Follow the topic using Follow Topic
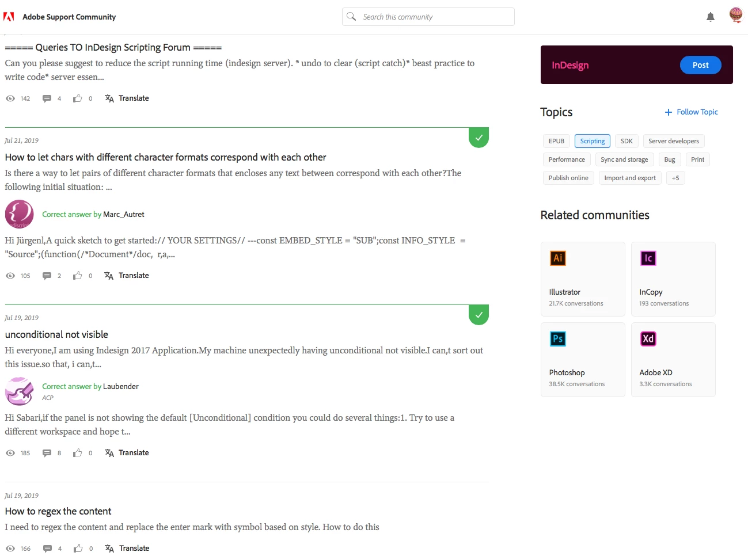748x560 pixels. (x=691, y=112)
